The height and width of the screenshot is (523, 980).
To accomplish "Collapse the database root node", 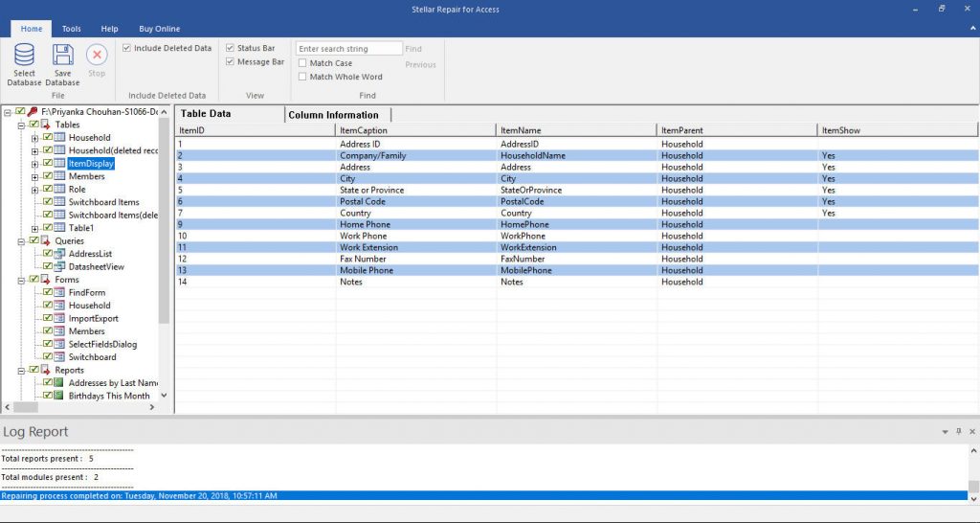I will coord(8,113).
